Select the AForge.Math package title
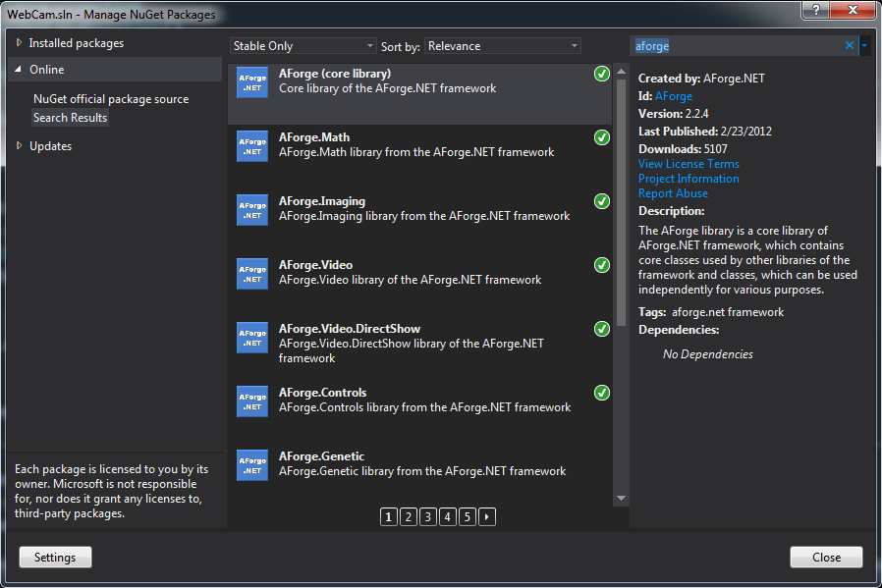Viewport: 882px width, 588px height. tap(314, 137)
